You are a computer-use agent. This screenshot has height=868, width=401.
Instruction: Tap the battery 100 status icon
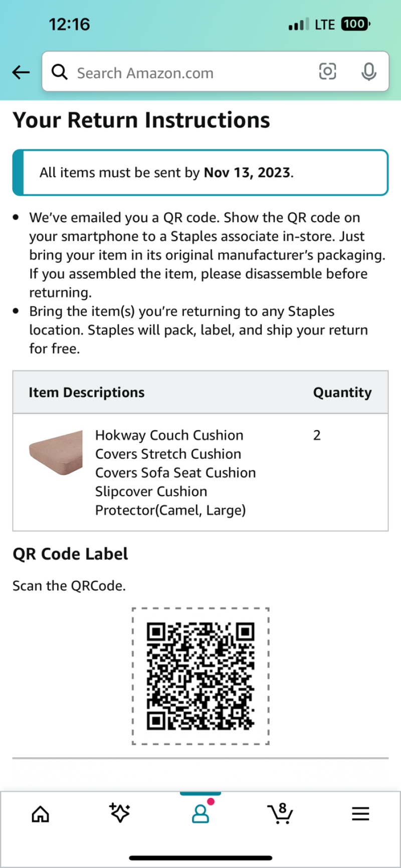pyautogui.click(x=355, y=24)
